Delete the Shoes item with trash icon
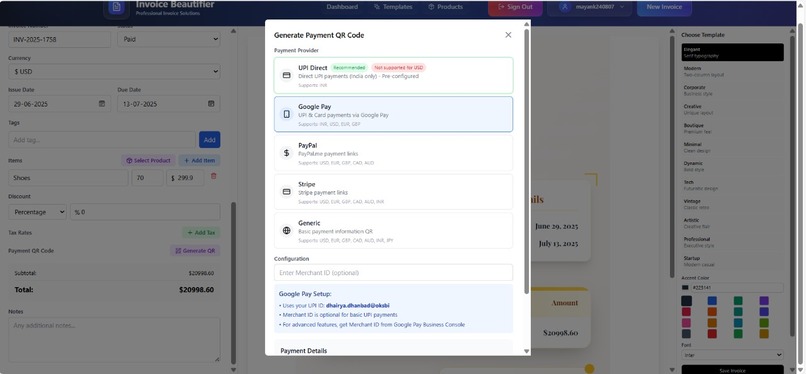This screenshot has height=374, width=806. tap(214, 176)
